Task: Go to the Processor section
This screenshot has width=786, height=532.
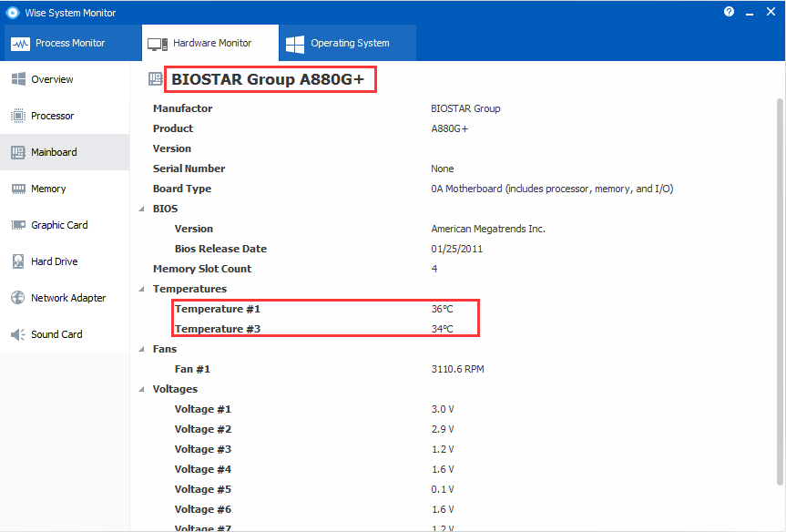Action: click(x=65, y=116)
